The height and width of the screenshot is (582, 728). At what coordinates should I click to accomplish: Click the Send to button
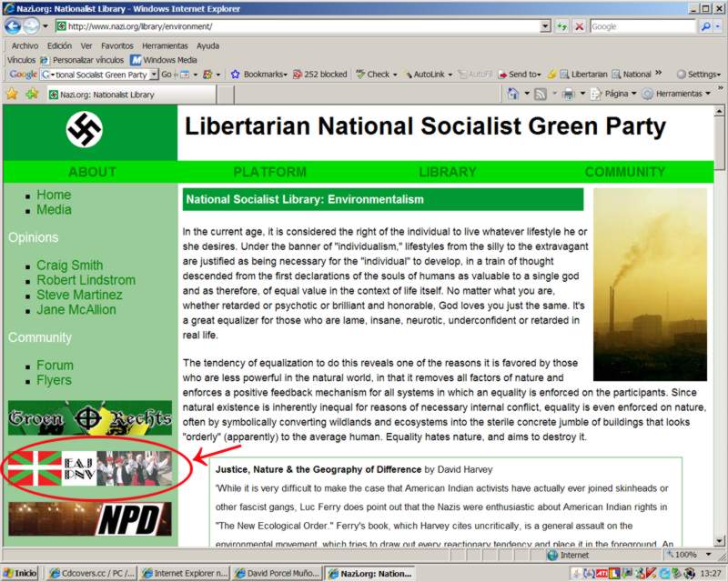click(519, 75)
